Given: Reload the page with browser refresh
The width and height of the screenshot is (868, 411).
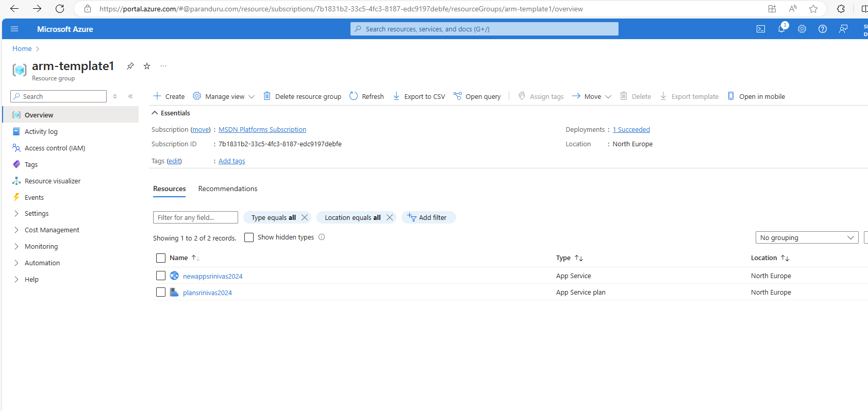Looking at the screenshot, I should click(x=60, y=9).
